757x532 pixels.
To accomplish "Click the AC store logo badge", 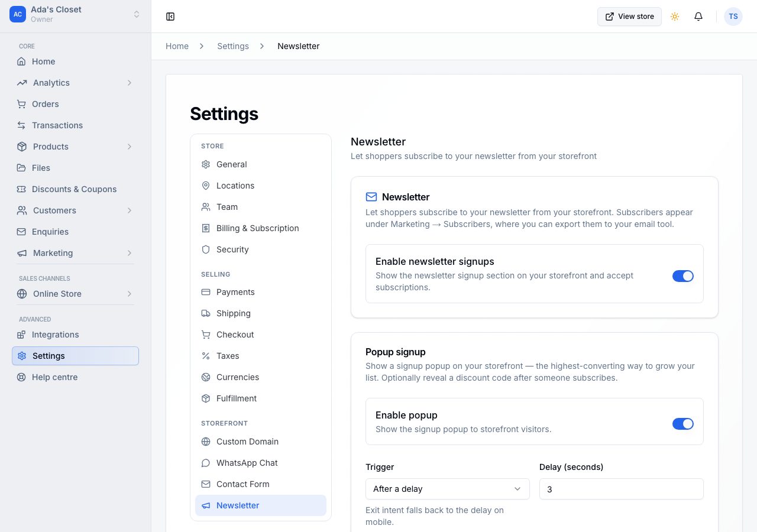I will click(18, 14).
